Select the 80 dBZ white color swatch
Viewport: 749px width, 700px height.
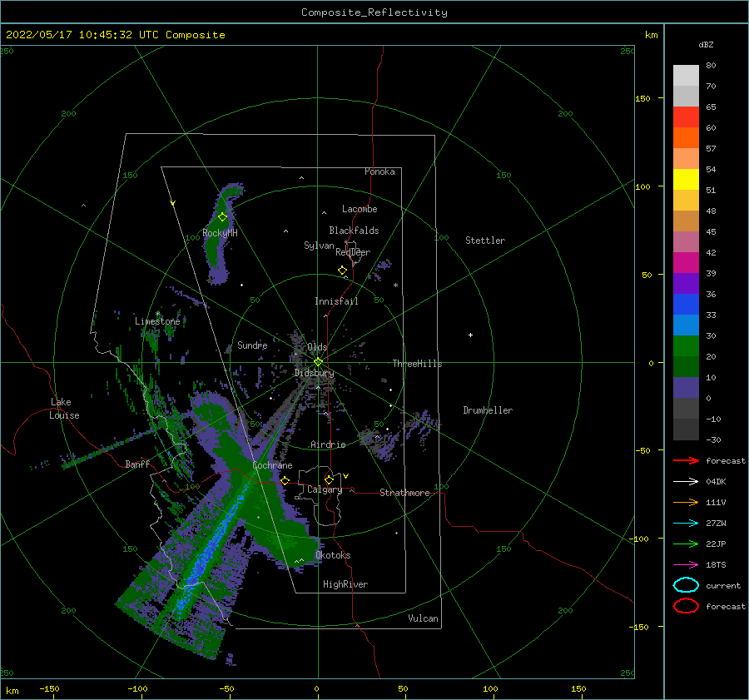pyautogui.click(x=686, y=75)
